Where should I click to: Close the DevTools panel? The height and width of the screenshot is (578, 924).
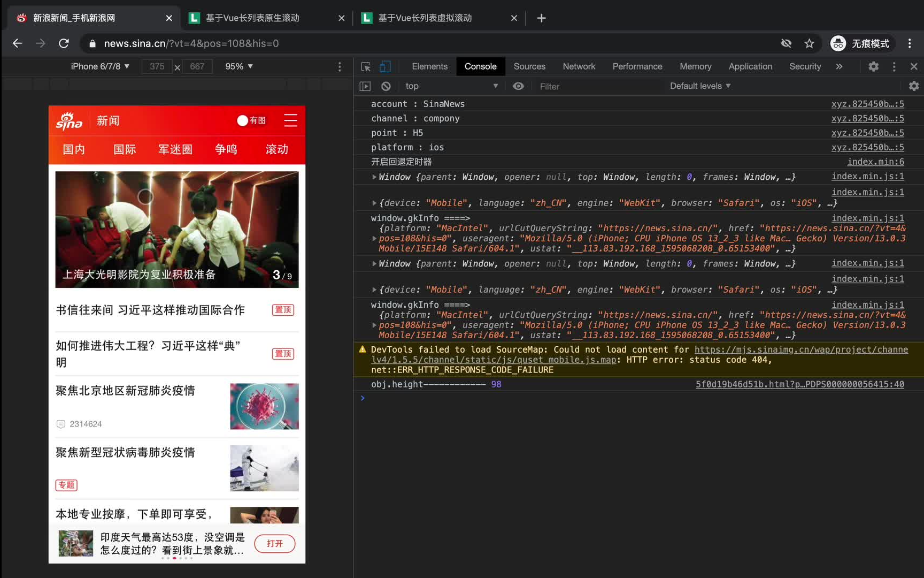tap(914, 66)
